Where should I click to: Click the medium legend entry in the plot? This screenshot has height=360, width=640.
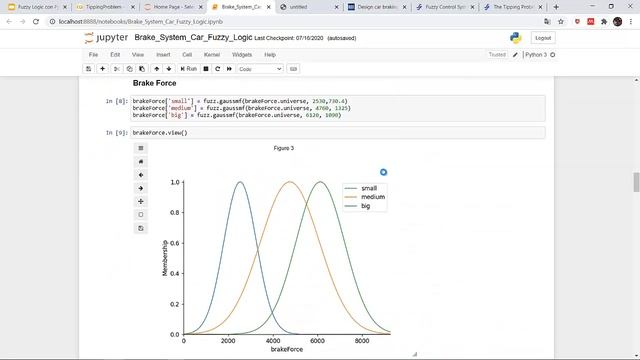coord(365,197)
